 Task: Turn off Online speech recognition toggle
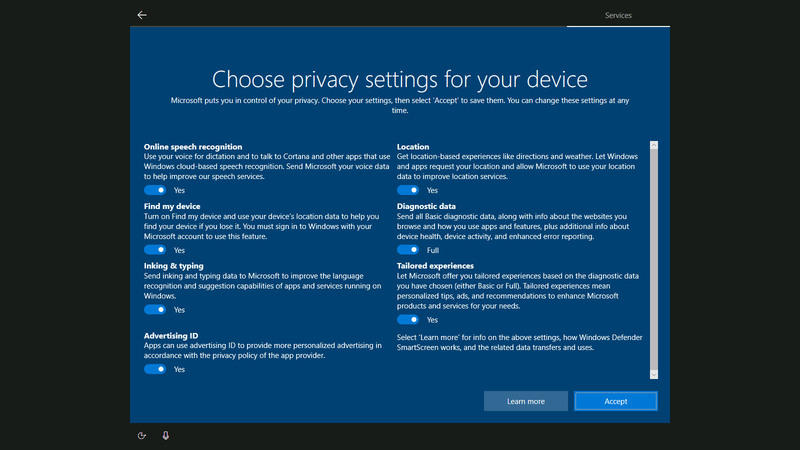pos(155,190)
